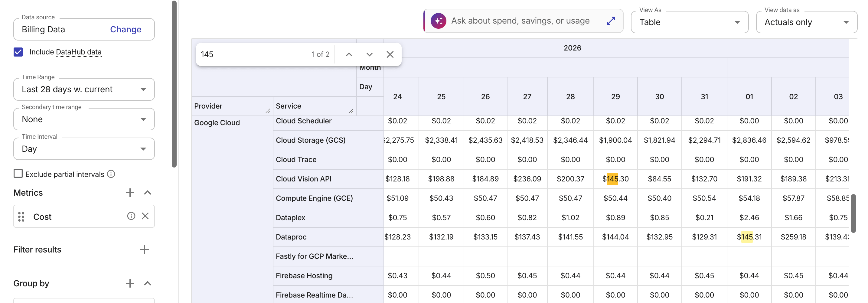The width and height of the screenshot is (868, 303).
Task: Click highlighted $145.31 Dataproc cell
Action: coord(749,237)
